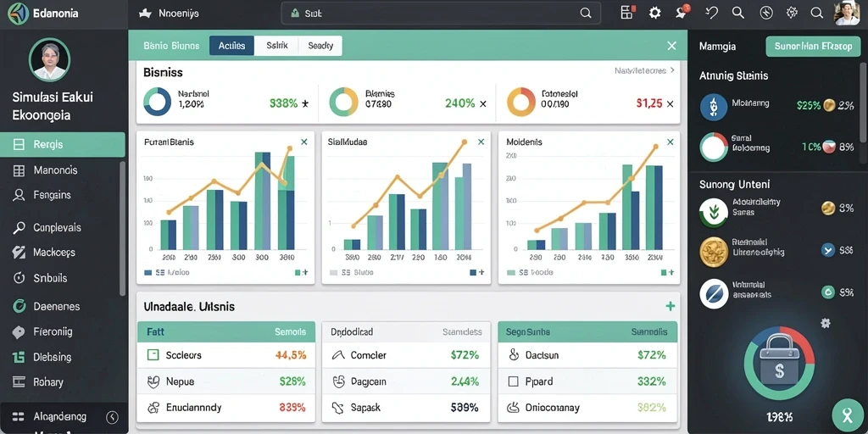This screenshot has height=434, width=868.
Task: Toggle the checkbox next to Scoleurs row
Action: pos(153,355)
